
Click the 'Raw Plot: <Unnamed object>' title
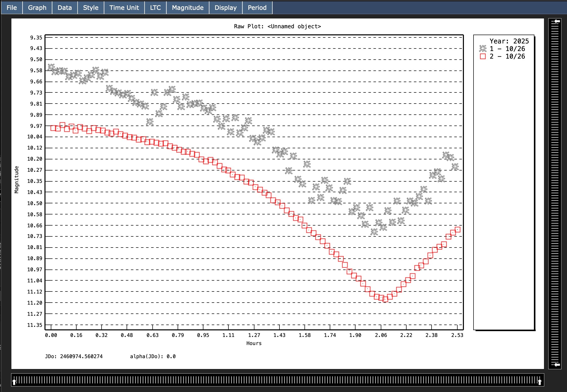point(277,27)
